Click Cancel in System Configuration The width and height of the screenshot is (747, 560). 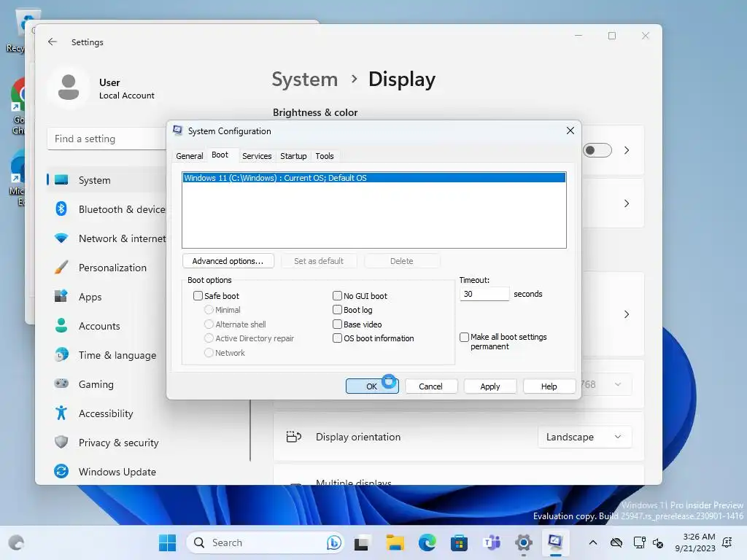tap(430, 386)
